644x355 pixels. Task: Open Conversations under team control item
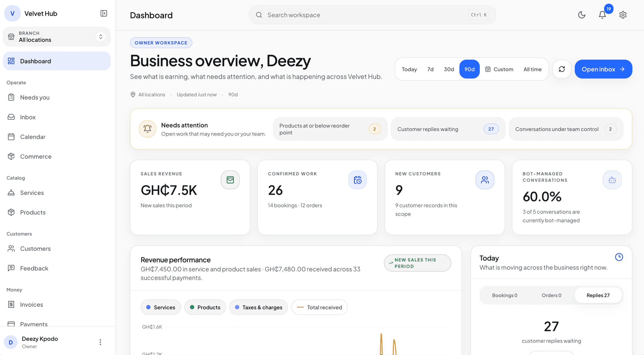566,129
